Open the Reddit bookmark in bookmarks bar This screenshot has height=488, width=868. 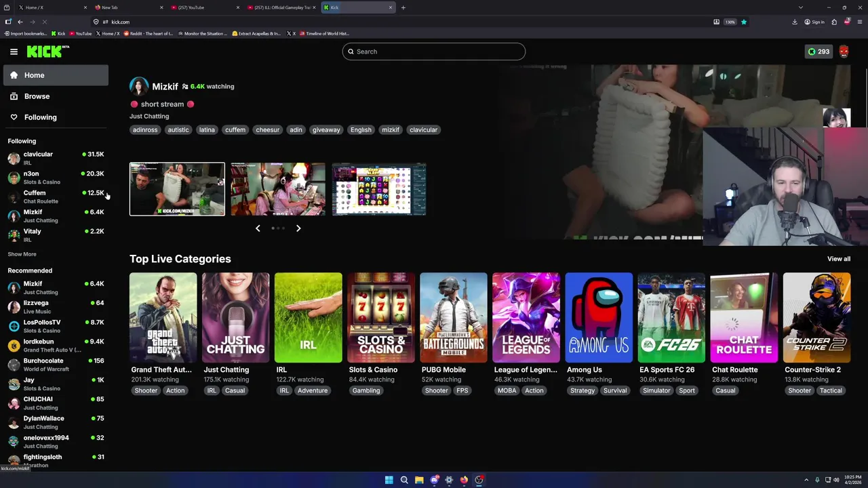coord(147,33)
